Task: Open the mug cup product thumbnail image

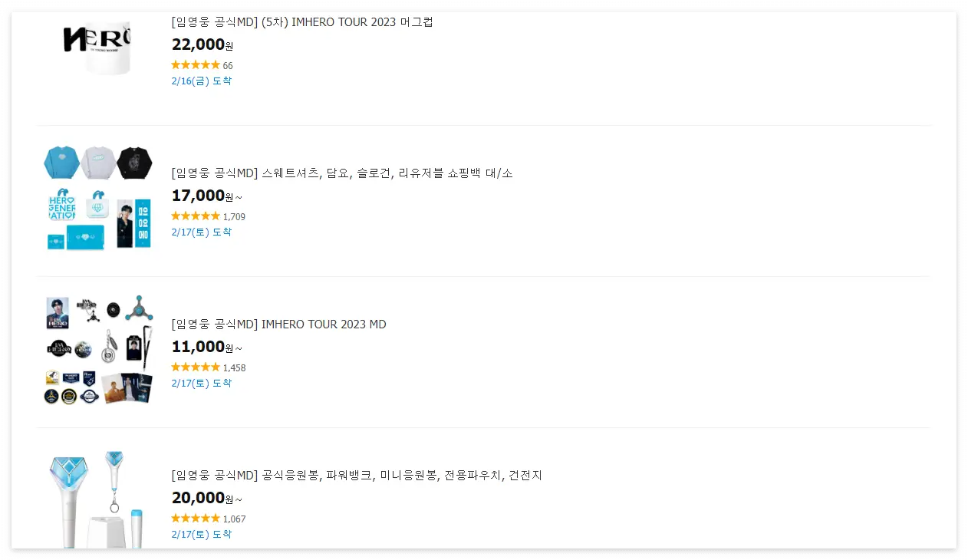Action: click(x=97, y=48)
